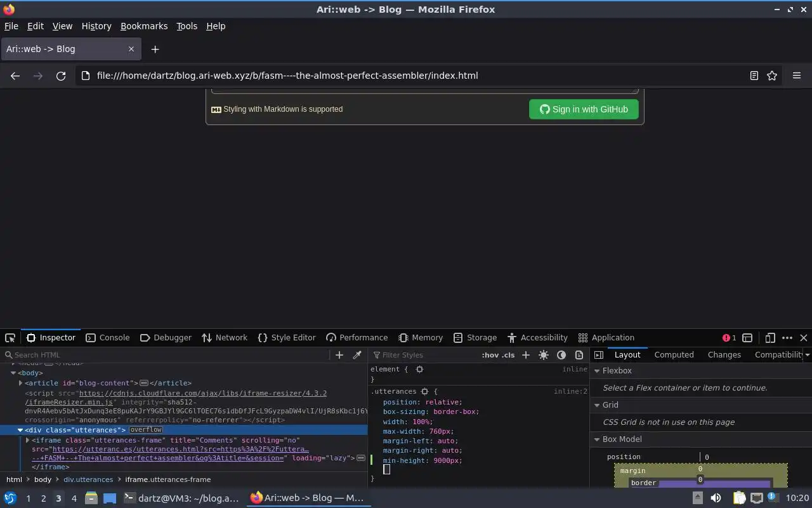Reload the current page
The width and height of the screenshot is (812, 508).
pos(61,76)
